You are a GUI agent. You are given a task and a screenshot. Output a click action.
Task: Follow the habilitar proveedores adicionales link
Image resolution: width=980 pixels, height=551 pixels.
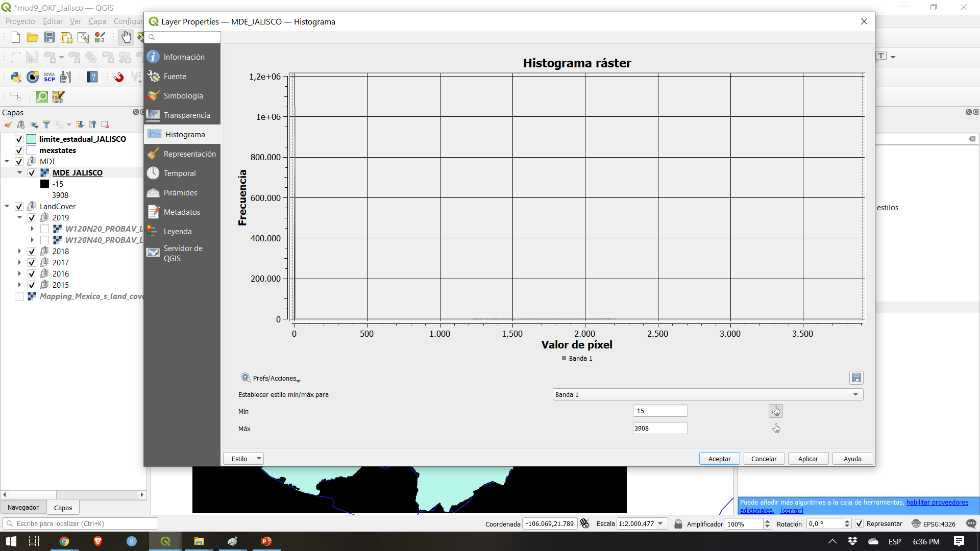click(x=937, y=503)
